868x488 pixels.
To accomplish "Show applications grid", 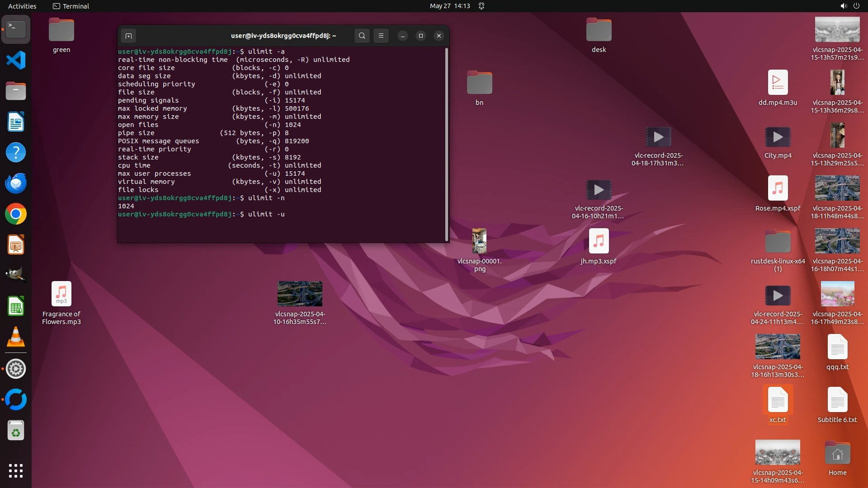I will pos(16,471).
